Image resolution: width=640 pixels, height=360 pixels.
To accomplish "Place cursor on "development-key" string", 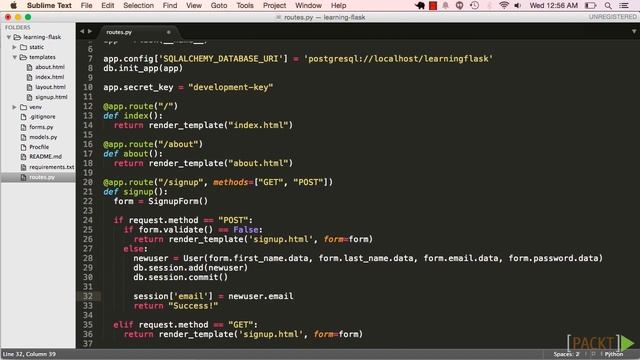I will click(x=231, y=87).
